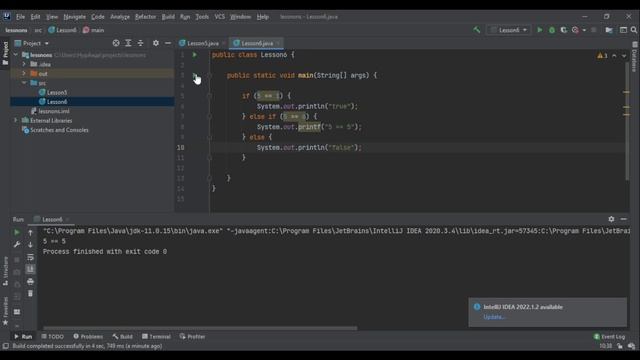
Task: Toggle the Project side tool window button
Action: (5, 53)
